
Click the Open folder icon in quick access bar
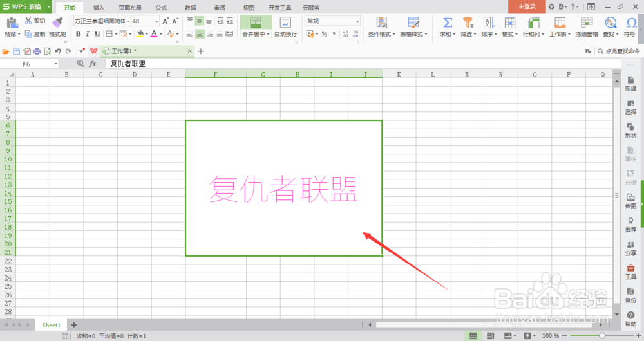(6, 51)
